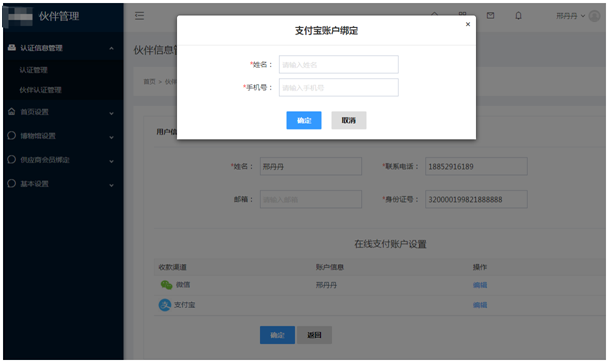Click the 账户信息 column header

point(330,267)
